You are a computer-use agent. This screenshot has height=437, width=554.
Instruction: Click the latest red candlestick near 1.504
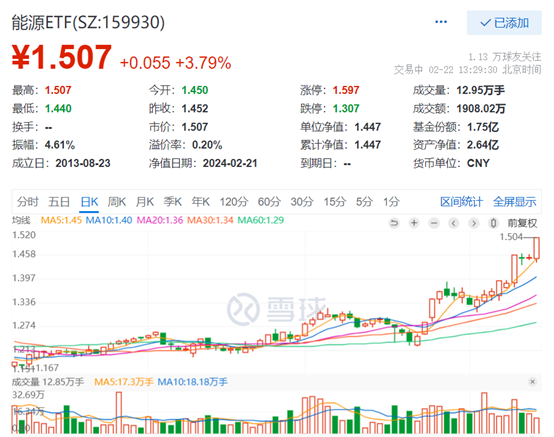(536, 249)
